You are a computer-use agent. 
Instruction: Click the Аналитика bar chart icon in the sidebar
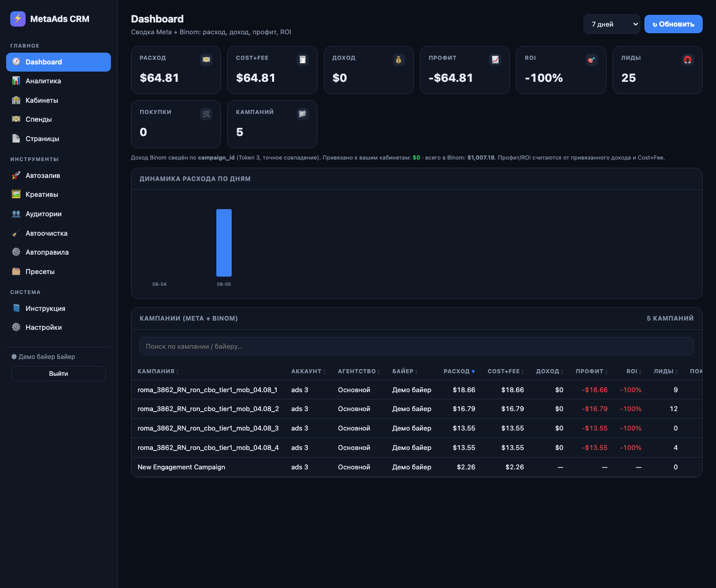point(16,81)
